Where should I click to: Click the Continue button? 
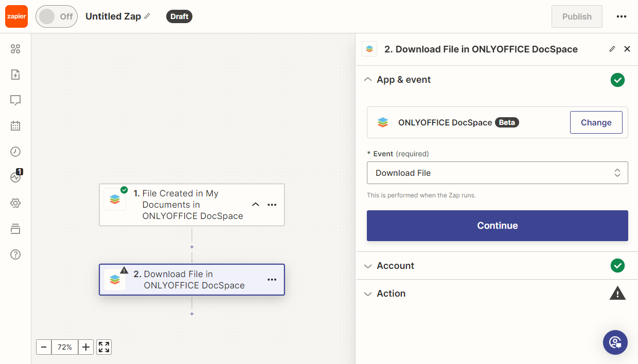point(497,226)
